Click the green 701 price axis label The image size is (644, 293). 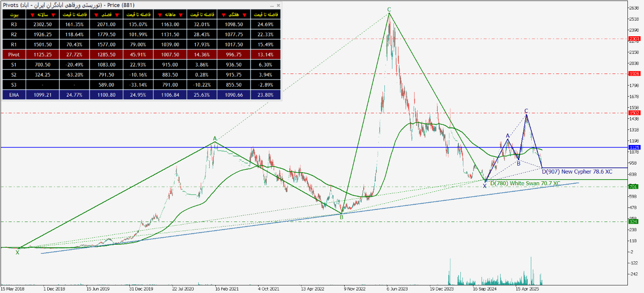[634, 187]
